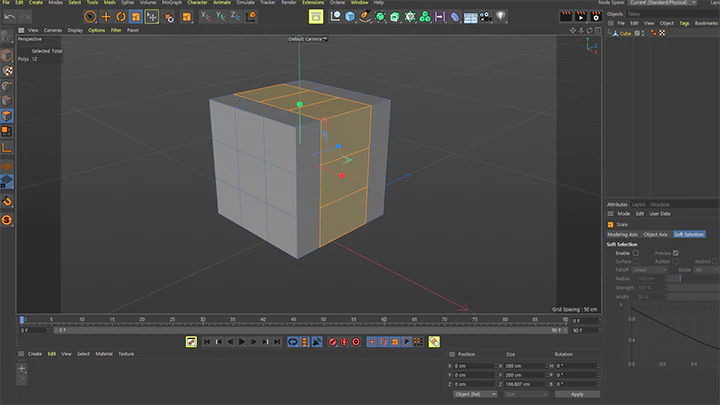720x405 pixels.
Task: Select the Rotate tool
Action: point(121,17)
